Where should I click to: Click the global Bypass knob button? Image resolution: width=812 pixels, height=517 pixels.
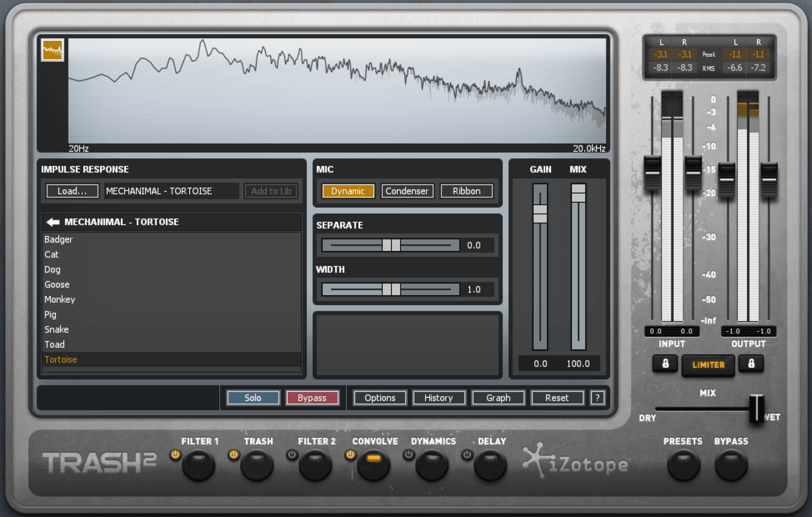(x=731, y=466)
